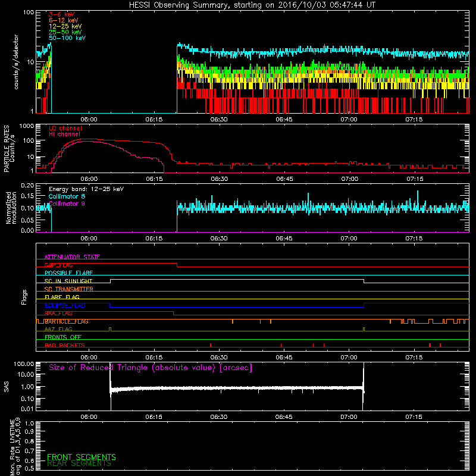Click the '0.20' tick on modulation axis

point(27,185)
